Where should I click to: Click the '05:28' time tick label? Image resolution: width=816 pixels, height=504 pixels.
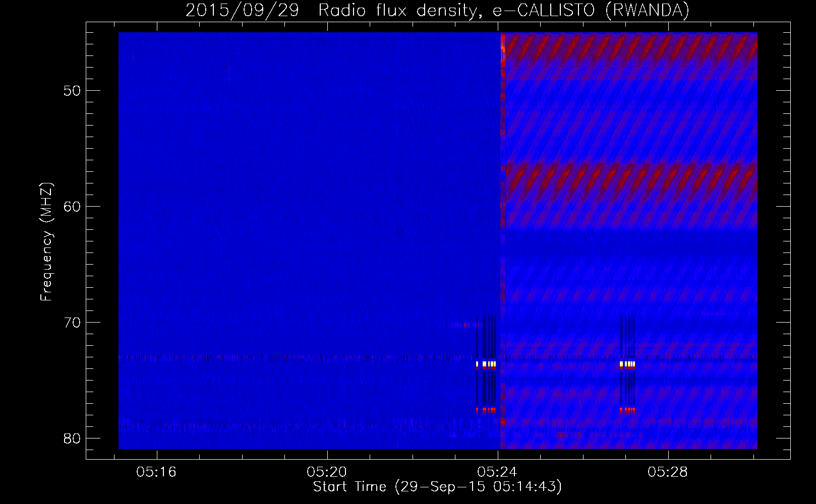[668, 472]
